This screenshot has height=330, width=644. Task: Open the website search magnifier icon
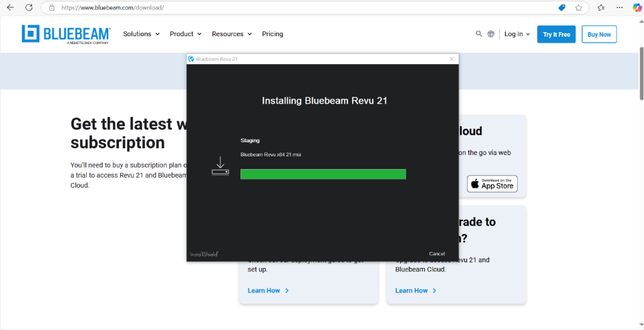(x=478, y=34)
